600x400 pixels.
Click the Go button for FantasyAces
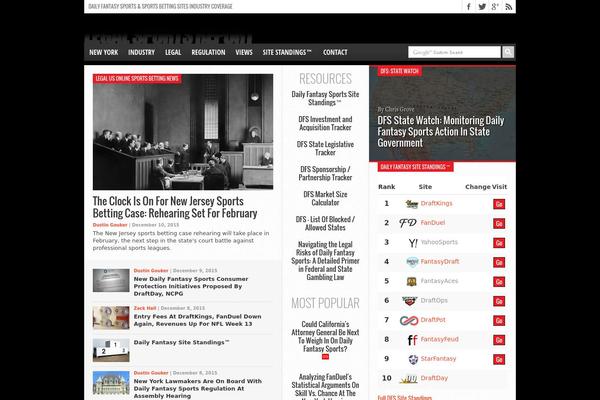click(499, 282)
